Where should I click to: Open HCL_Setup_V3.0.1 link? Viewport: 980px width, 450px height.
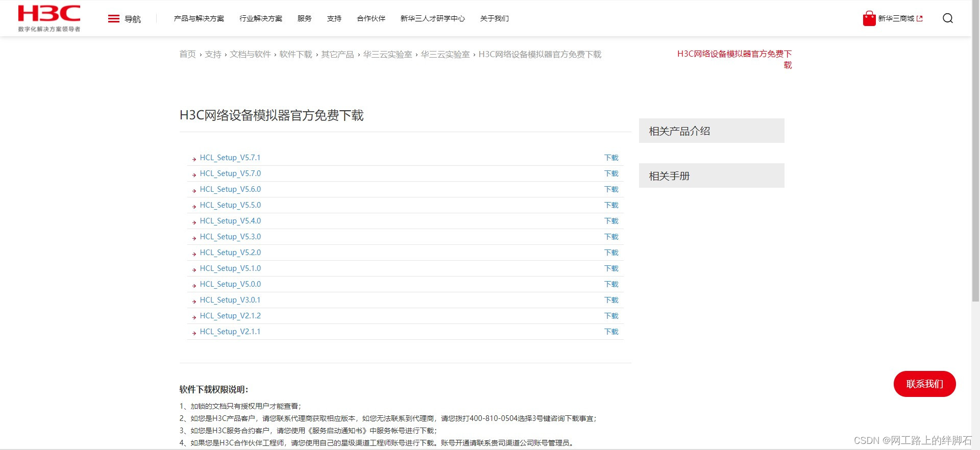pyautogui.click(x=230, y=300)
